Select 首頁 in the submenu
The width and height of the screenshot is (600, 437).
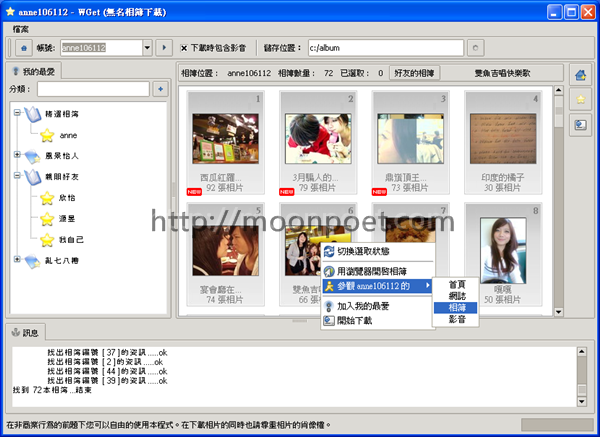[x=456, y=285]
